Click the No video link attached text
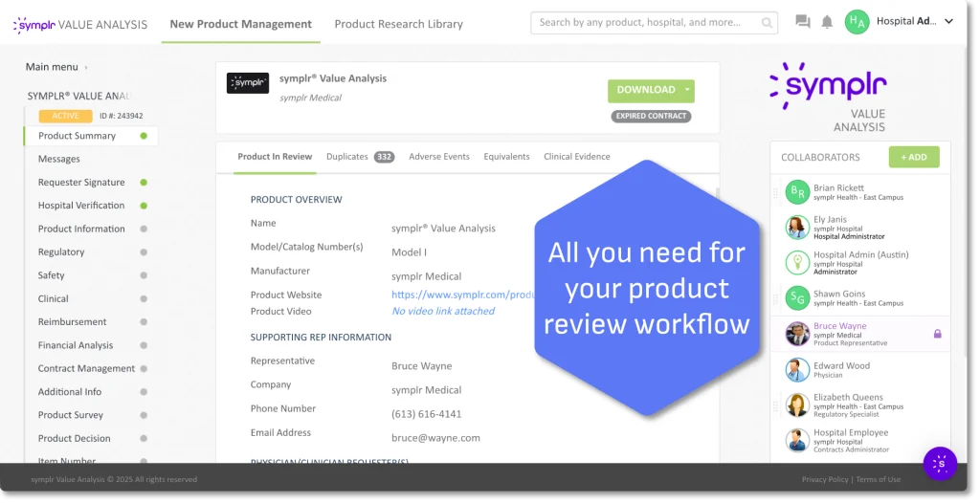Screen dimensions: 980x503 [x=443, y=311]
